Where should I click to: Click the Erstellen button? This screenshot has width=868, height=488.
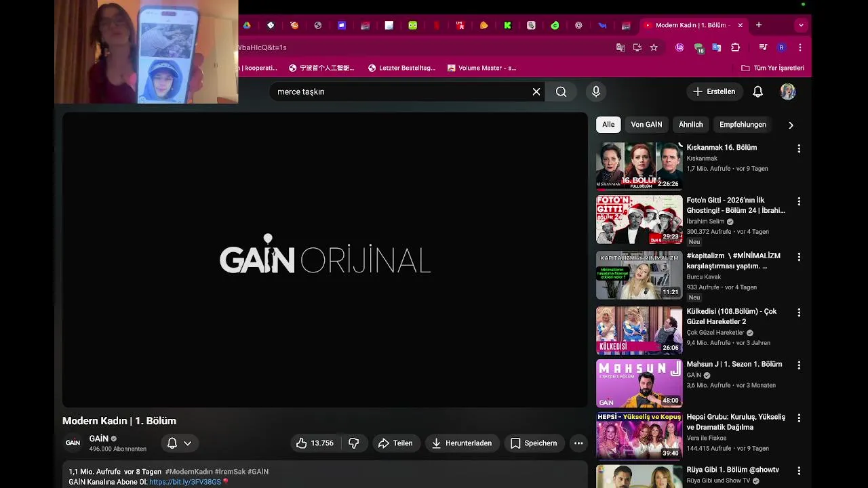click(x=715, y=91)
